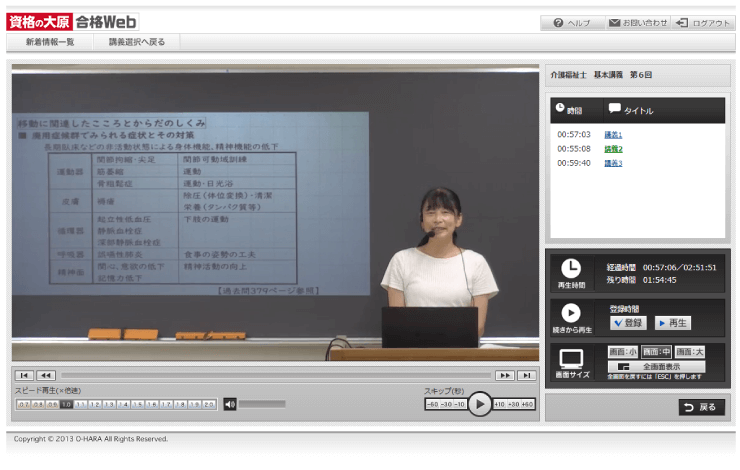
Task: Click the play button in skip controls
Action: 480,404
